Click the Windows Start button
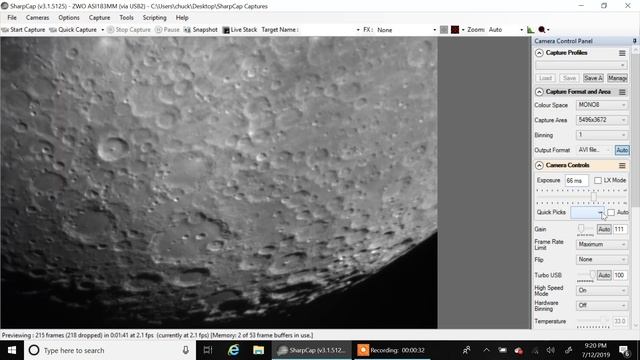This screenshot has height=360, width=640. tap(12, 350)
